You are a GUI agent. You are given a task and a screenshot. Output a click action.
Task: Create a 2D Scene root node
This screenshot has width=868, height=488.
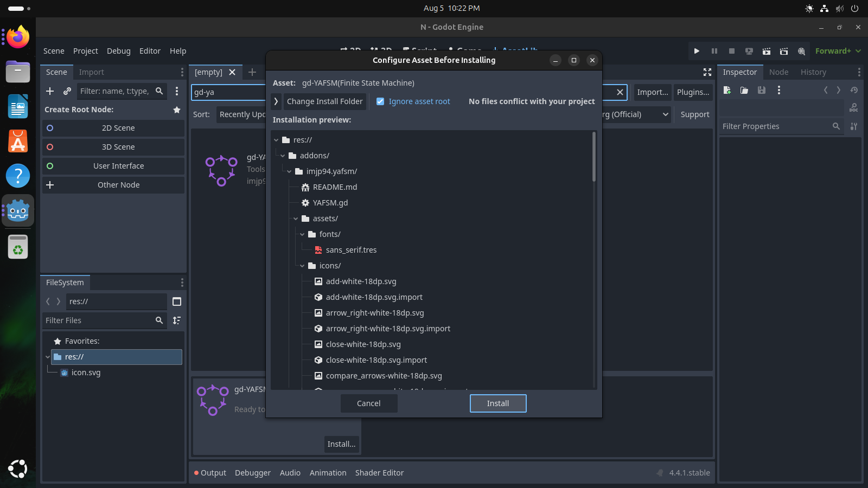113,128
